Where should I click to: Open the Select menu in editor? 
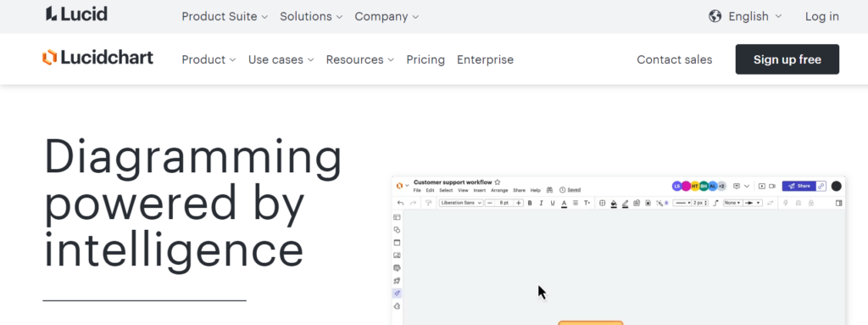446,190
